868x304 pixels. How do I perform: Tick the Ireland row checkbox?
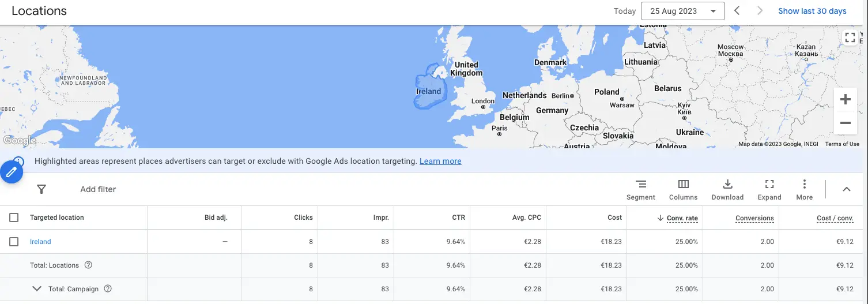(x=14, y=242)
